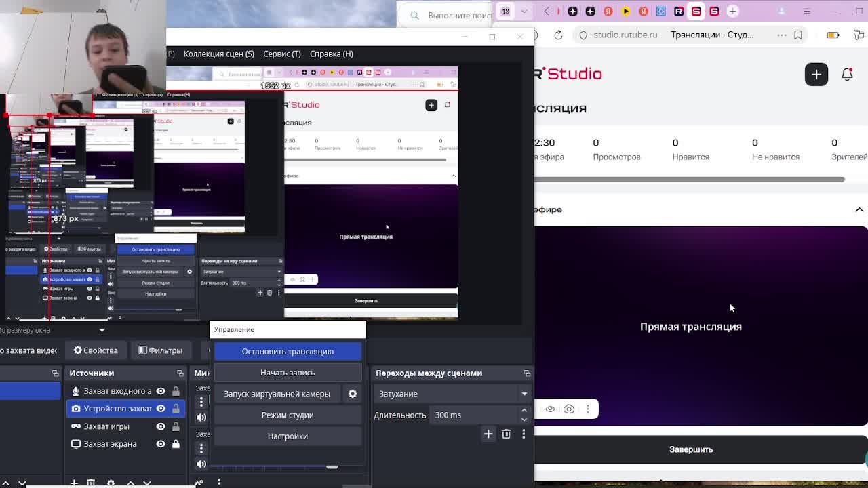
Task: Open RUTUBE Studio notifications bell
Action: [847, 74]
